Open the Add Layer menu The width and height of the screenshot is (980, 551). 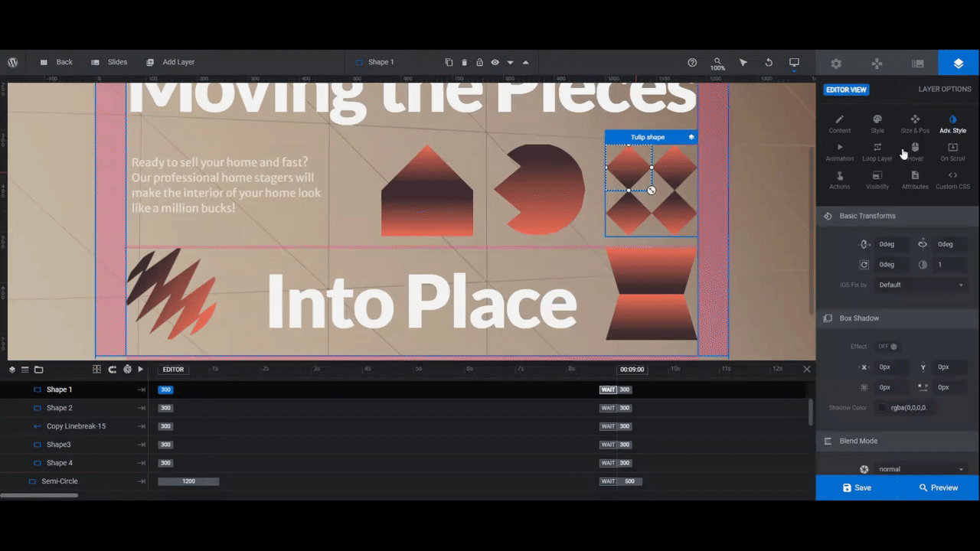pyautogui.click(x=170, y=62)
